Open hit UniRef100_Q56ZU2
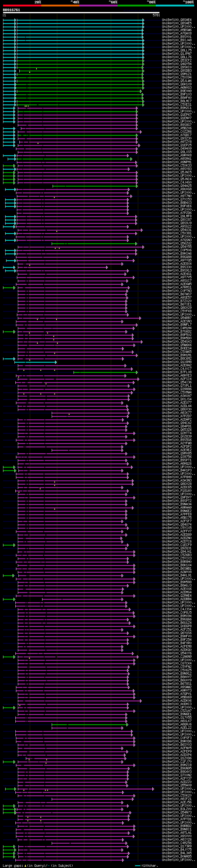This screenshot has width=197, height=868. coord(177,243)
